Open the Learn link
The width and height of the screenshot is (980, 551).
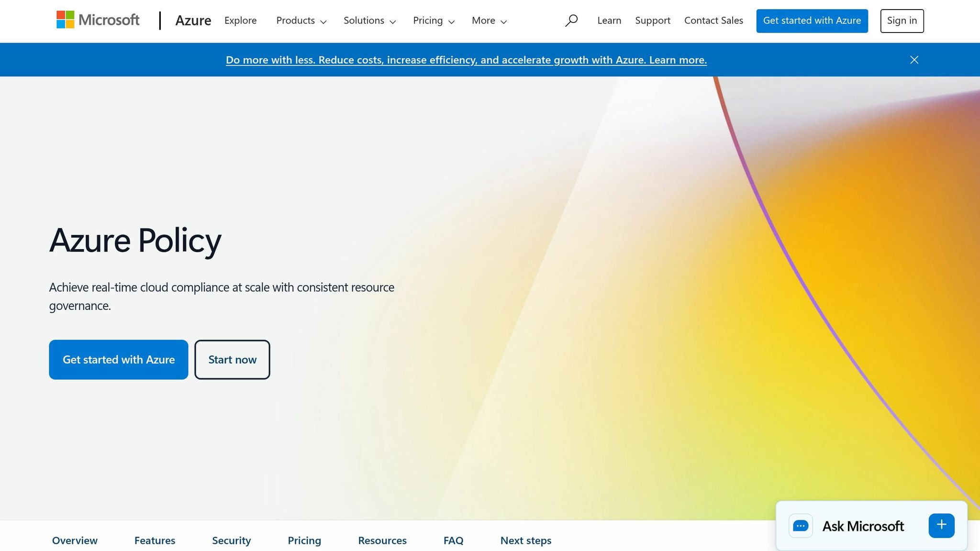pos(609,21)
